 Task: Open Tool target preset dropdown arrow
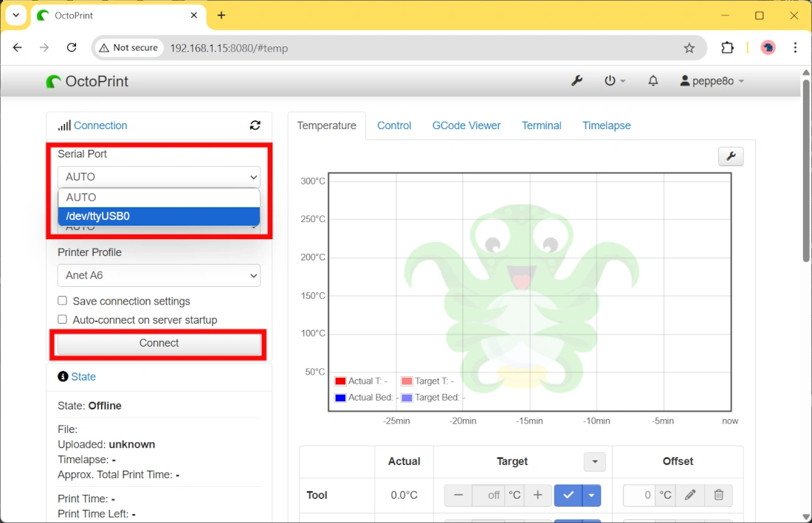[591, 495]
